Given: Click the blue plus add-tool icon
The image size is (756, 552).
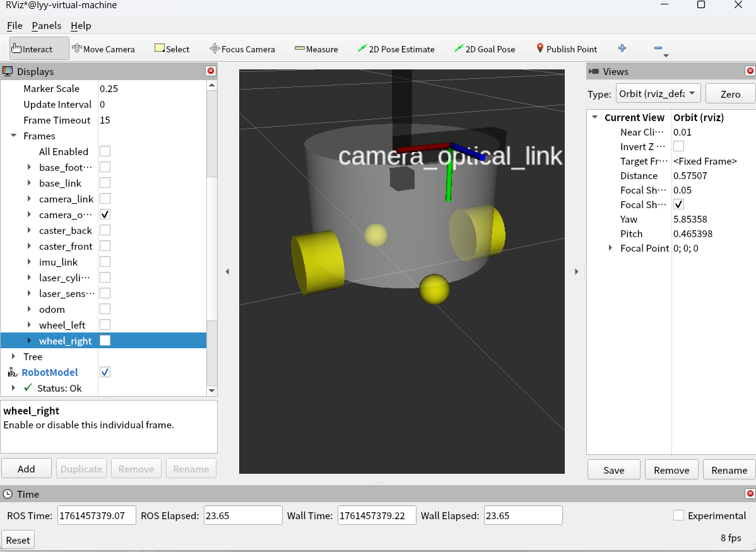Looking at the screenshot, I should tap(622, 48).
